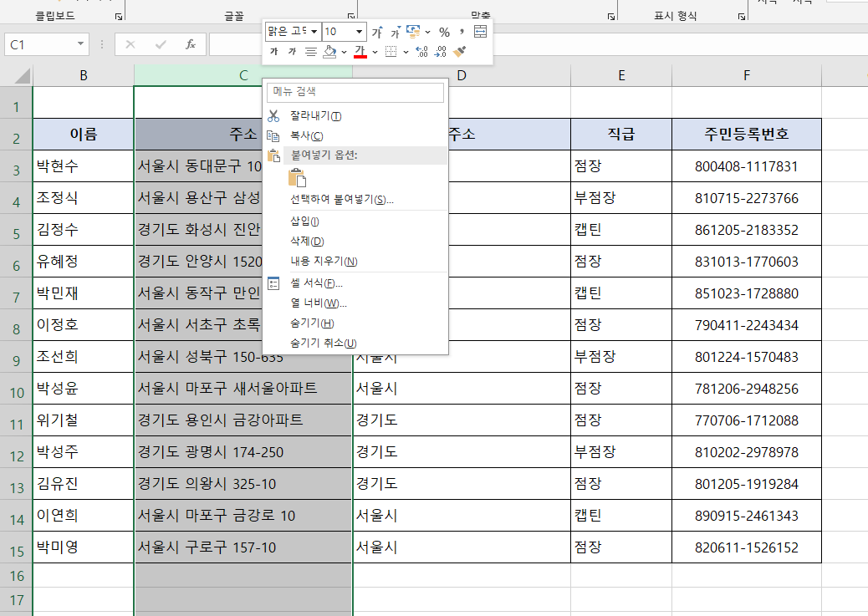Apply fill color bucket icon
This screenshot has width=868, height=616.
point(330,52)
